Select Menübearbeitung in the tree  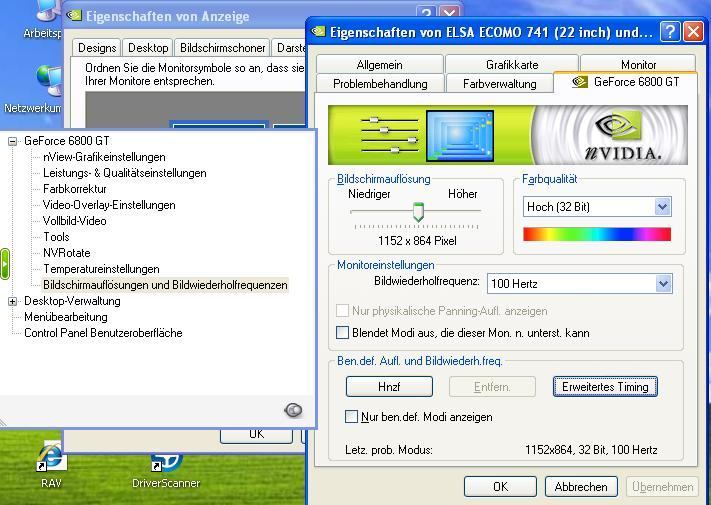coord(66,317)
